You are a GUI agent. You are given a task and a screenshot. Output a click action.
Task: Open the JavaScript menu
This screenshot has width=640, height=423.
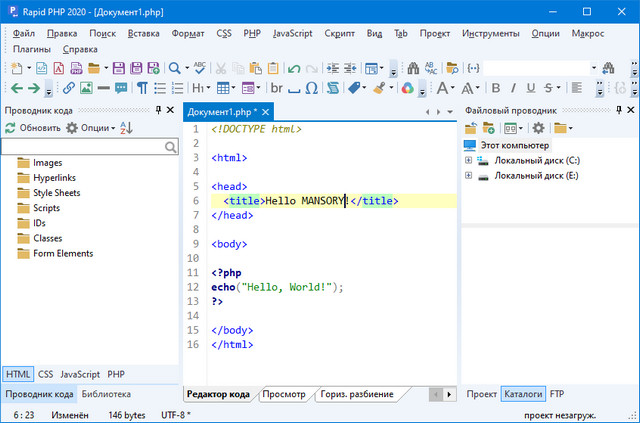click(x=291, y=33)
